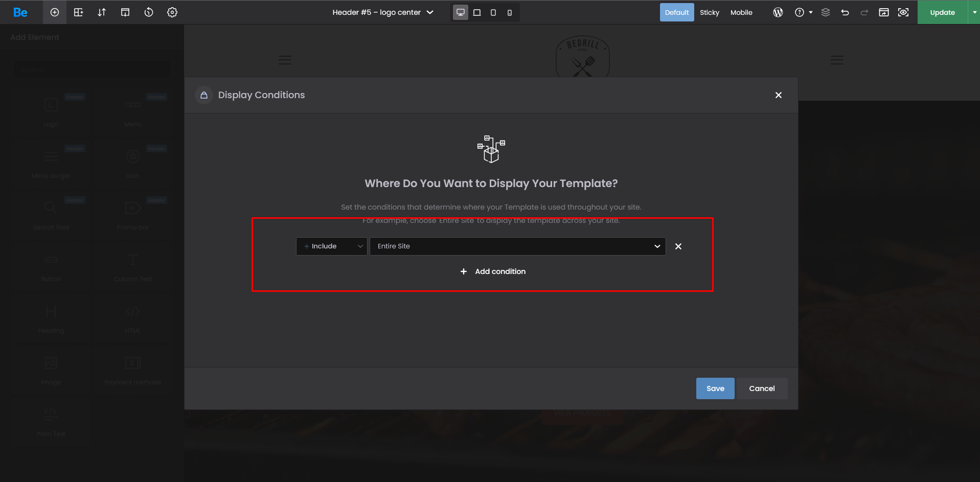Click the undo arrow icon
980x482 pixels.
coord(845,12)
